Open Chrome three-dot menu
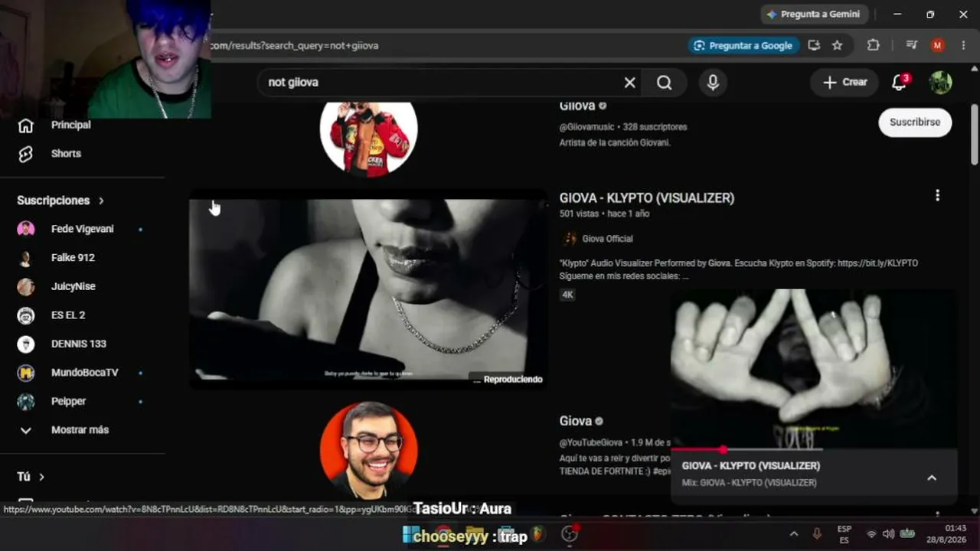This screenshot has width=980, height=551. click(963, 45)
